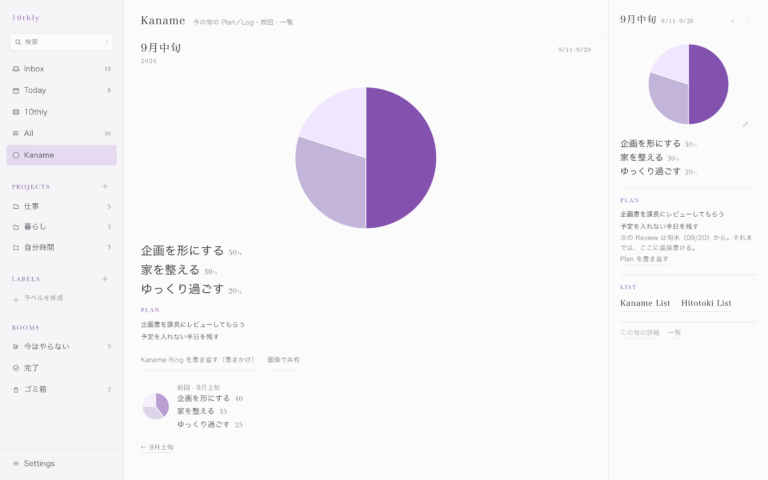Add a label via LABELS plus

105,279
